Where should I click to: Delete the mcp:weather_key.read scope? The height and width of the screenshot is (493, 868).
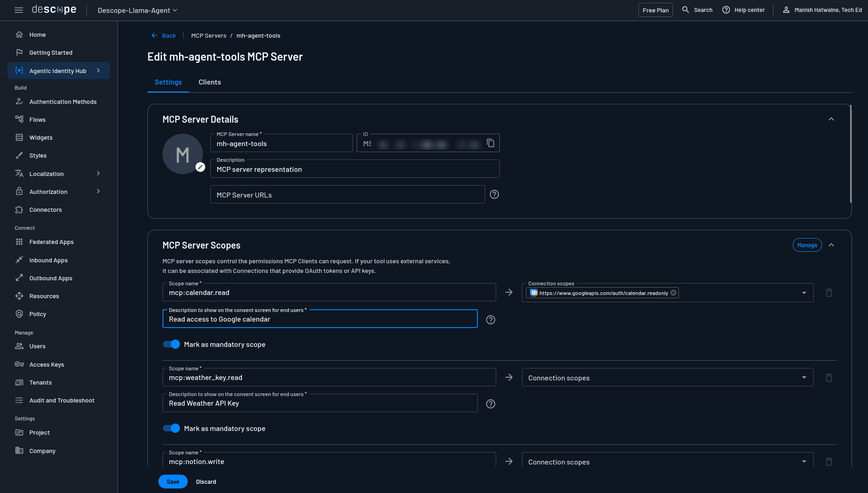(829, 378)
